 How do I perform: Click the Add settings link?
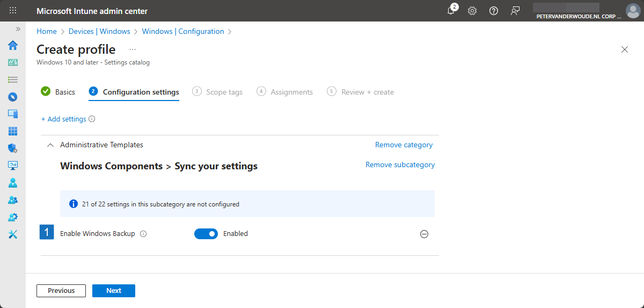[64, 119]
